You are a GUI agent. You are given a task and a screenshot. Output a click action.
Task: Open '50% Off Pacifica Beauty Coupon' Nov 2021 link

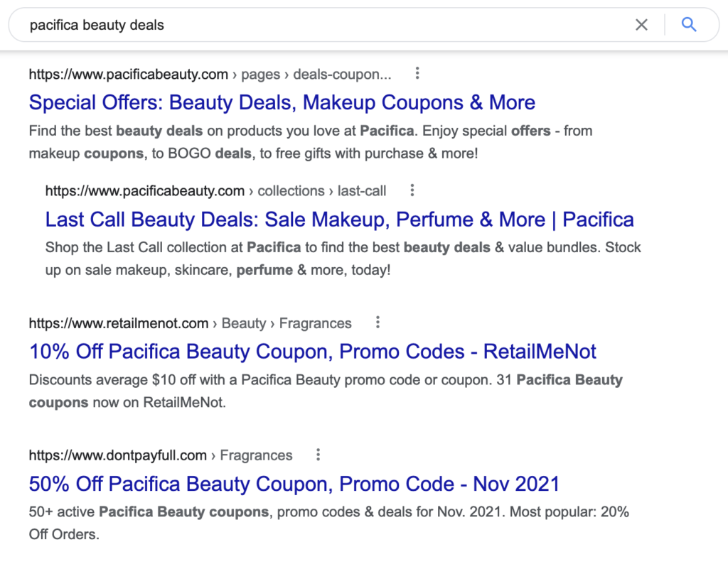click(x=294, y=484)
